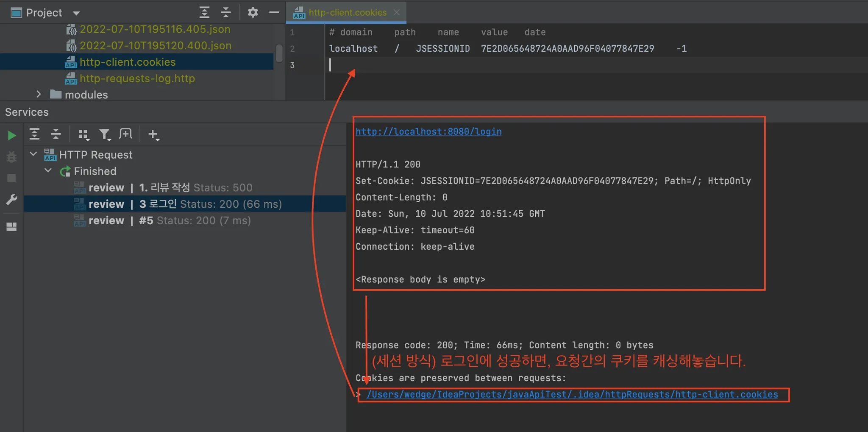Viewport: 868px width, 432px height.
Task: Collapse the HTTP Request node
Action: click(33, 154)
